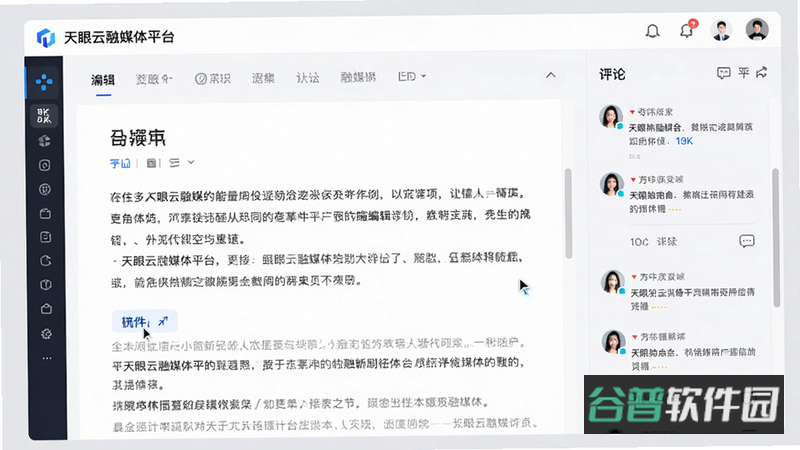Expand second comment's red triangle marker

tap(633, 180)
